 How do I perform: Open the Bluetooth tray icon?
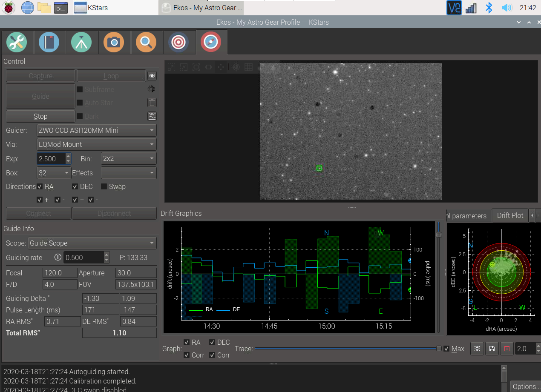pyautogui.click(x=489, y=8)
